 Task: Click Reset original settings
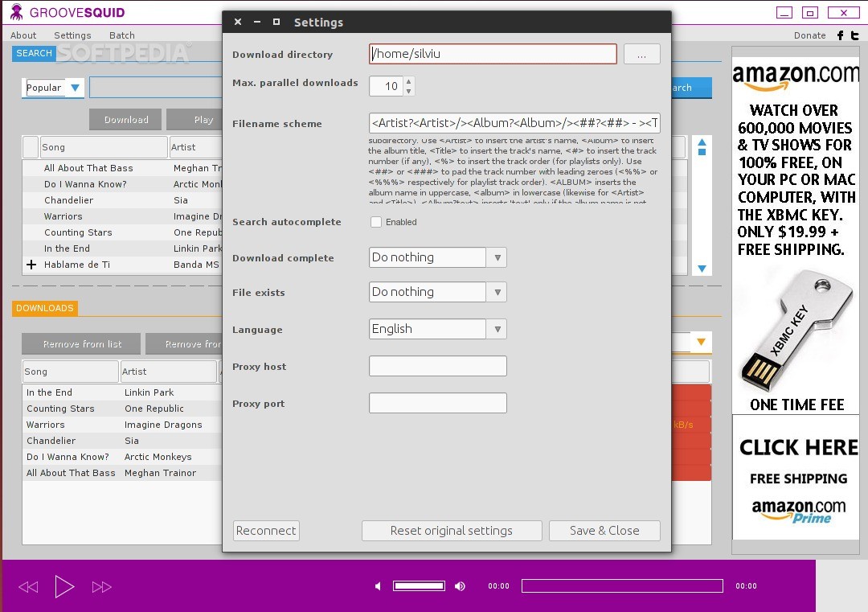pos(451,531)
